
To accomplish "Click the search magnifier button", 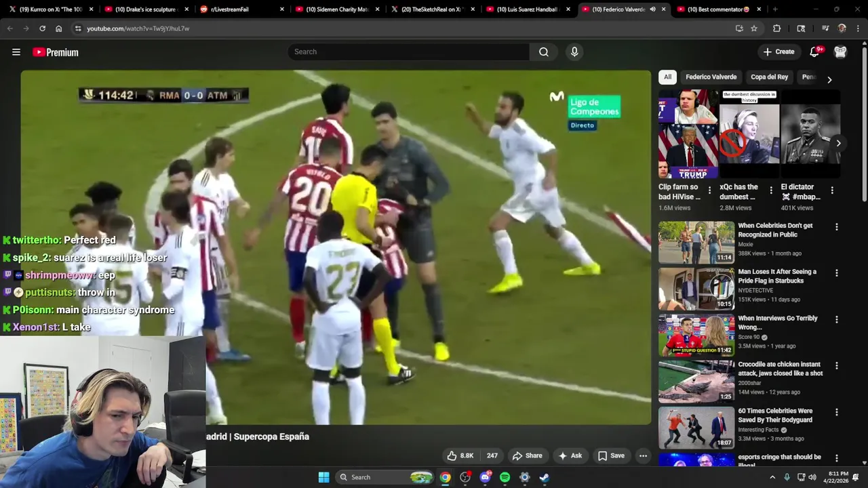I will (544, 52).
